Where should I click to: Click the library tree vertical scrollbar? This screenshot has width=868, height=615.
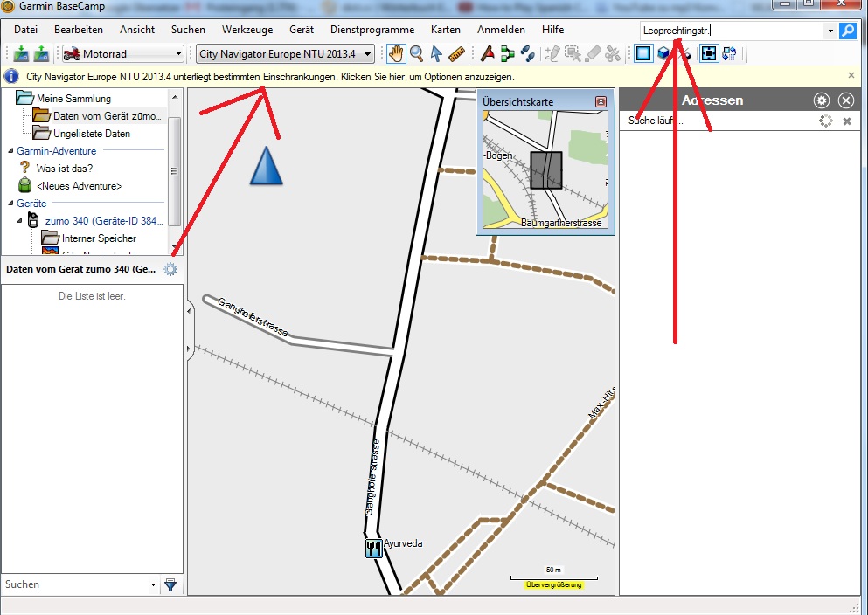[175, 171]
